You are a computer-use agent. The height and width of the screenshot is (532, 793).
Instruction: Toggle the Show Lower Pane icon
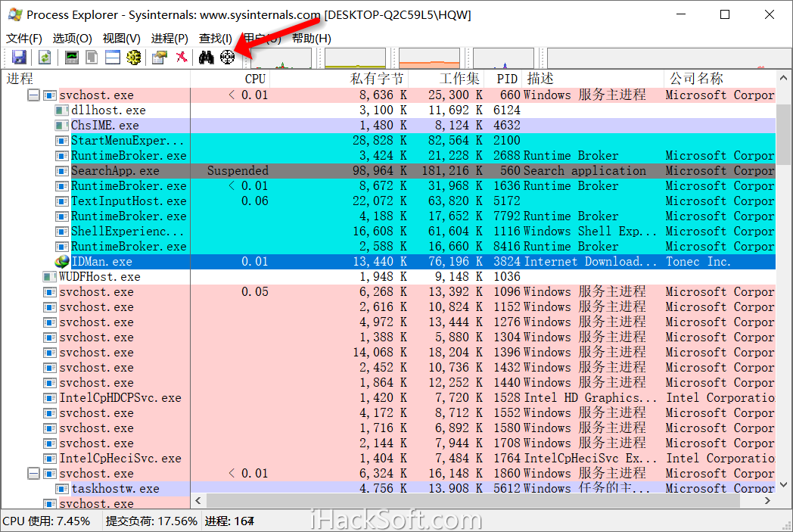112,58
